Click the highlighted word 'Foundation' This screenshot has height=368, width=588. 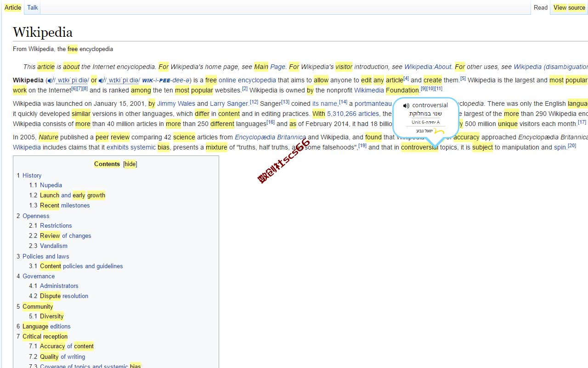coord(402,90)
